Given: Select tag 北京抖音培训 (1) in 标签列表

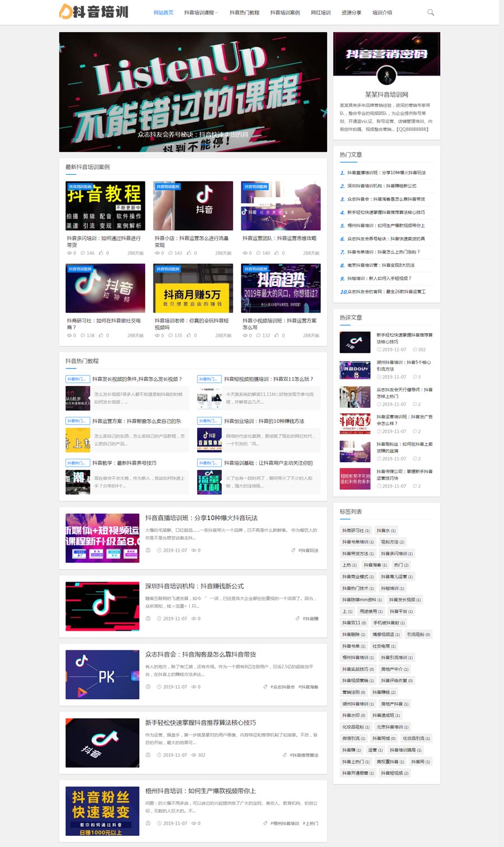Looking at the screenshot, I should (393, 727).
